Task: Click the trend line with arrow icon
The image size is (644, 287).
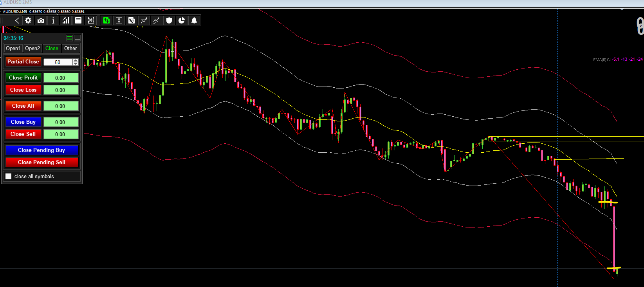Action: [x=144, y=20]
